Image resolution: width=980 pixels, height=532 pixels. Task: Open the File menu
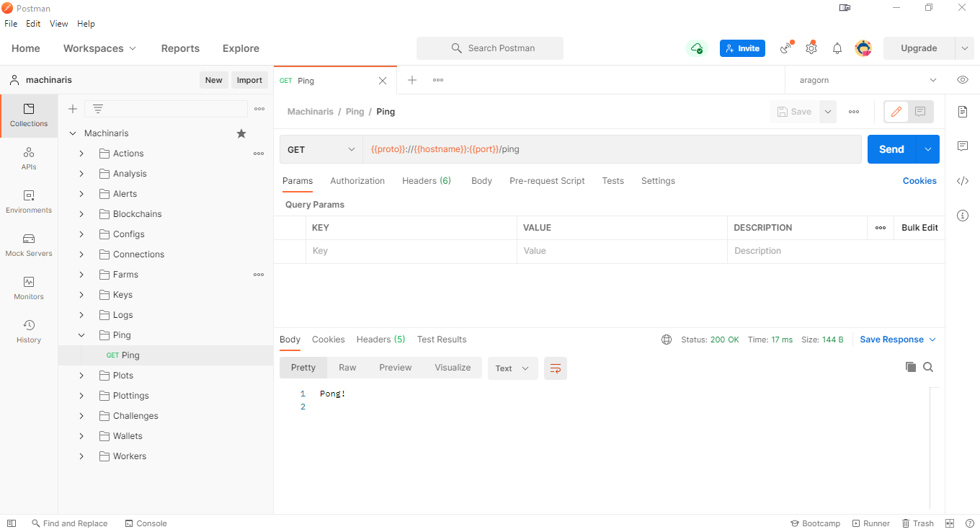[x=11, y=24]
